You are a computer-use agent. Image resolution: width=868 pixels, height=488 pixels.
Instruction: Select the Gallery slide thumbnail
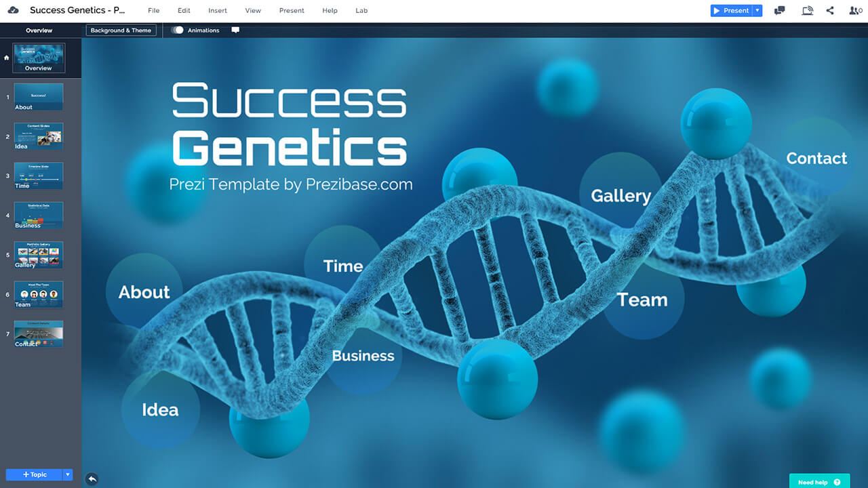[x=39, y=255]
